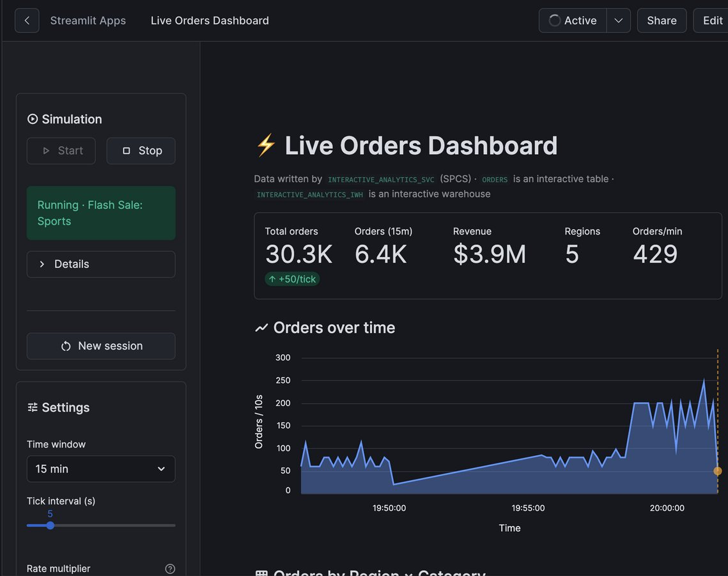
Task: Click the 19:55:00 time axis label
Action: click(x=528, y=508)
